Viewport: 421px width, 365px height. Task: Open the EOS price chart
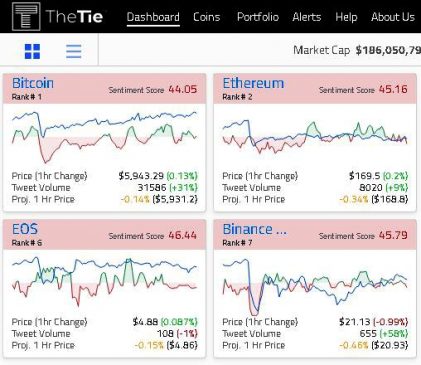coord(104,282)
